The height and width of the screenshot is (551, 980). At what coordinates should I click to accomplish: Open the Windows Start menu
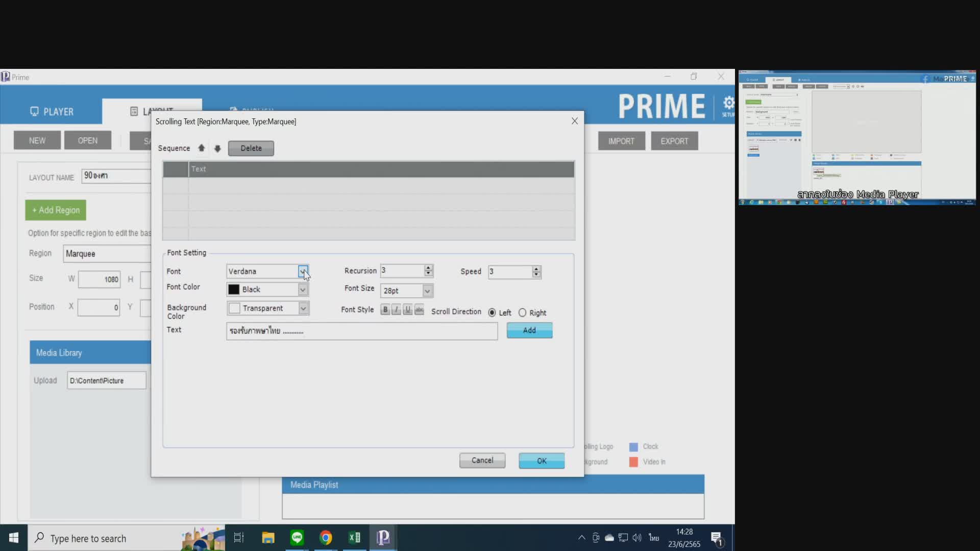(14, 538)
